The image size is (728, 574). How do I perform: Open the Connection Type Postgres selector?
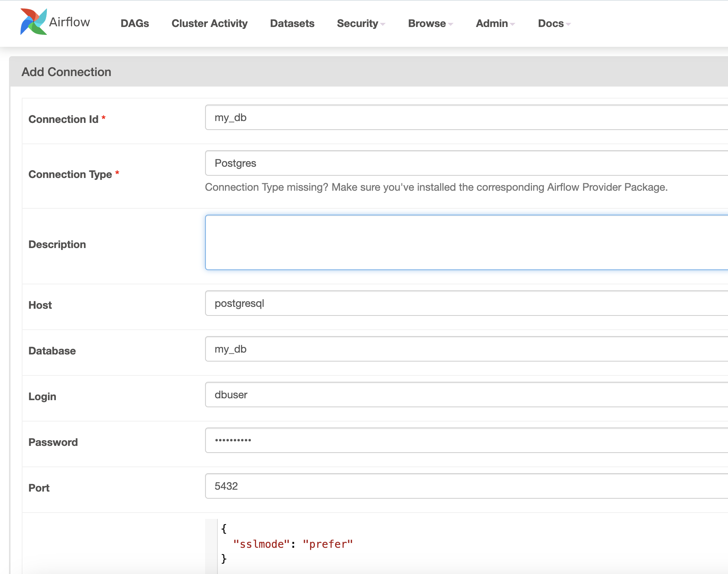[x=466, y=163]
